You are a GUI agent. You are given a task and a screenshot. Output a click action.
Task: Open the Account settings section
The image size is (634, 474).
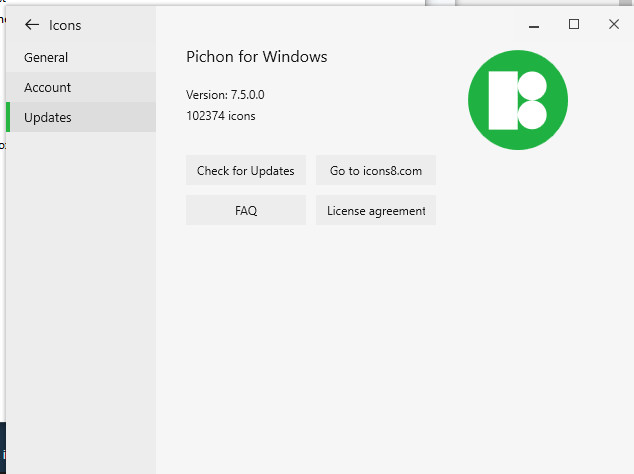81,87
